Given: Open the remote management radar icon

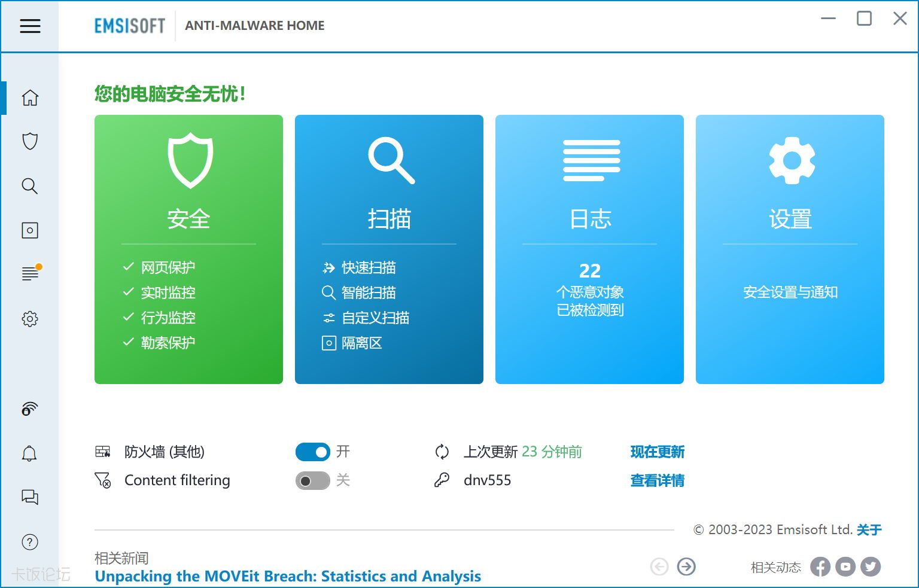Looking at the screenshot, I should click(30, 409).
